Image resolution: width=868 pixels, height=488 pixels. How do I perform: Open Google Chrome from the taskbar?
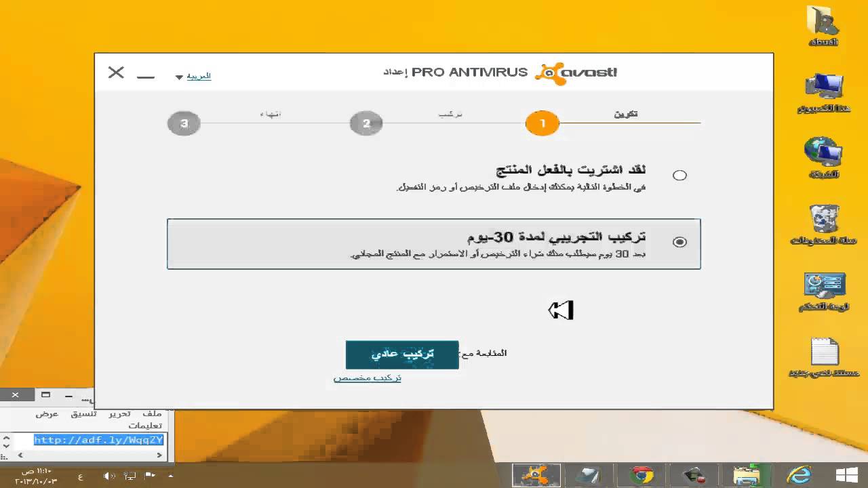point(641,476)
